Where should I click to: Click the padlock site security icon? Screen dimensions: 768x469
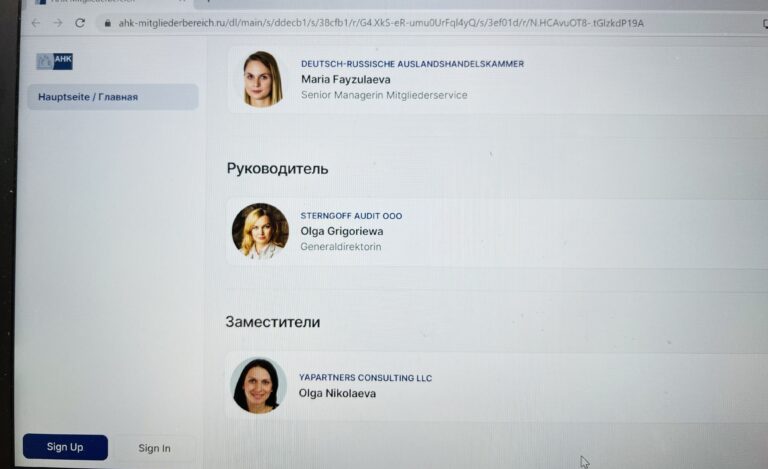click(105, 23)
